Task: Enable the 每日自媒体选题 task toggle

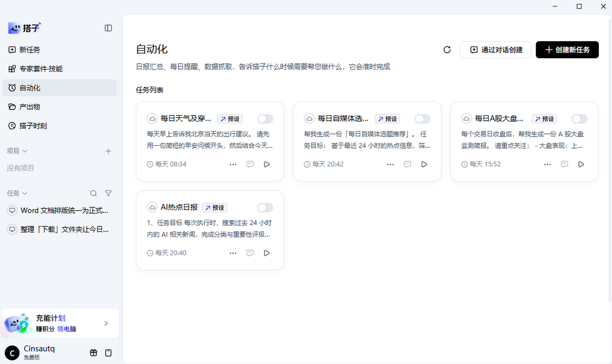Action: pyautogui.click(x=422, y=119)
